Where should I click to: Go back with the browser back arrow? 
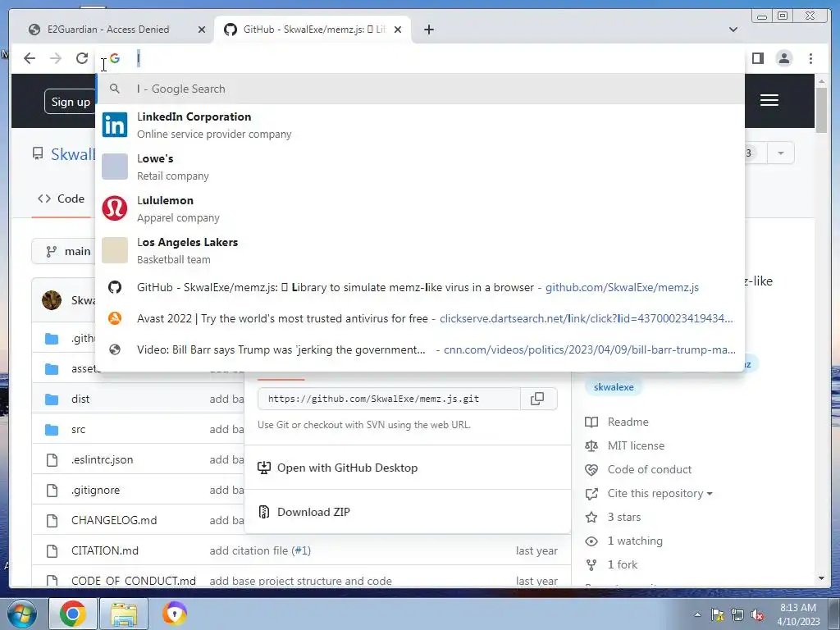click(x=30, y=58)
